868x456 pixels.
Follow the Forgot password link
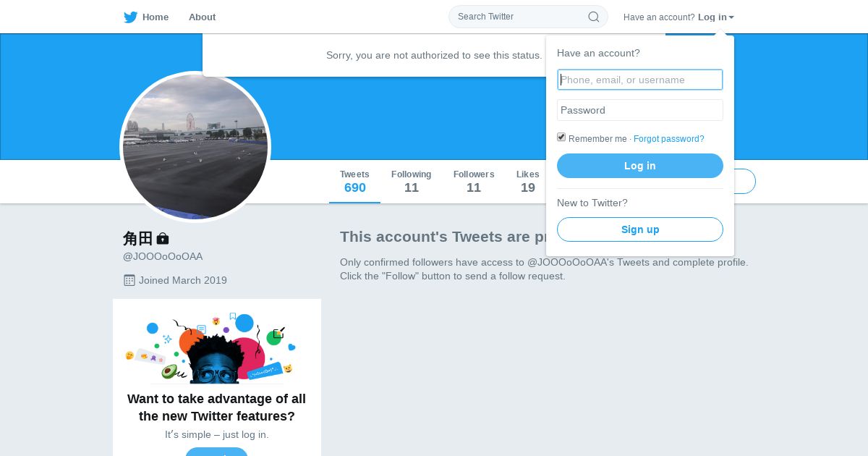tap(668, 139)
